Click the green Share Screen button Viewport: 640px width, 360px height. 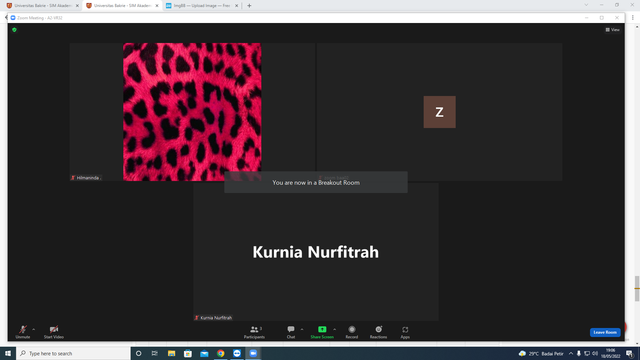pyautogui.click(x=322, y=332)
